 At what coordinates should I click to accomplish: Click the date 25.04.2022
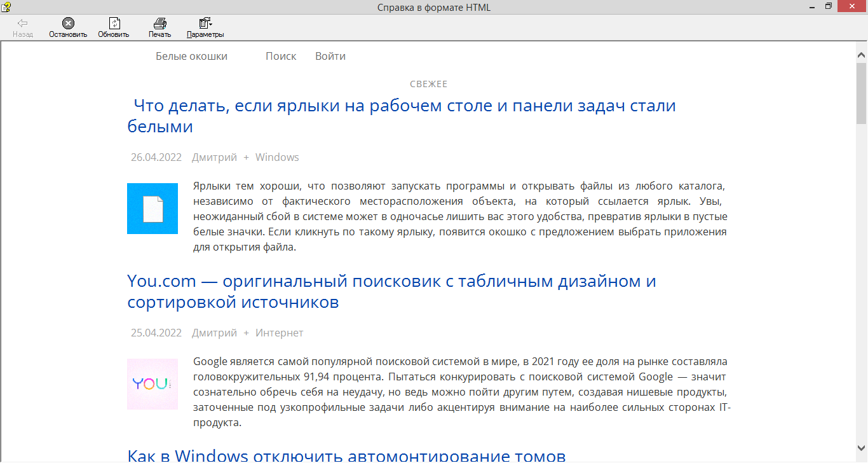point(156,333)
